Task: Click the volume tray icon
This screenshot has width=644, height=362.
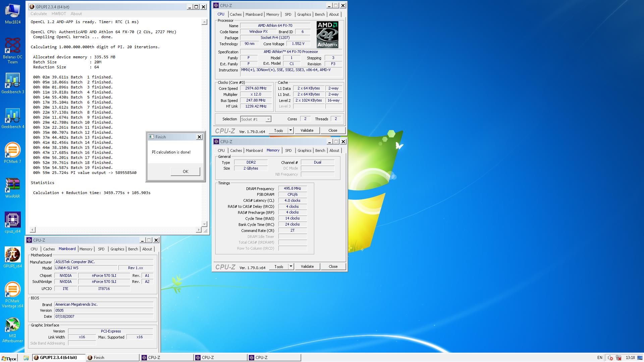Action: pos(610,358)
